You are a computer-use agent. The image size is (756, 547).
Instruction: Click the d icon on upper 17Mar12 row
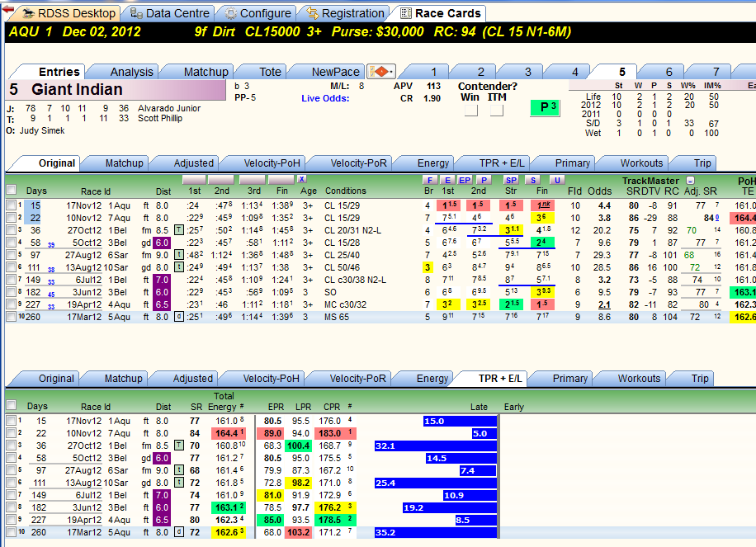(x=178, y=317)
